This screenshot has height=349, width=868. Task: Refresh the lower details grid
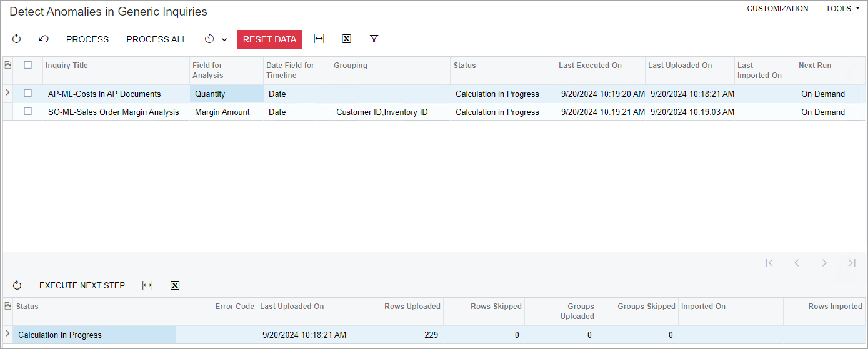pos(17,285)
